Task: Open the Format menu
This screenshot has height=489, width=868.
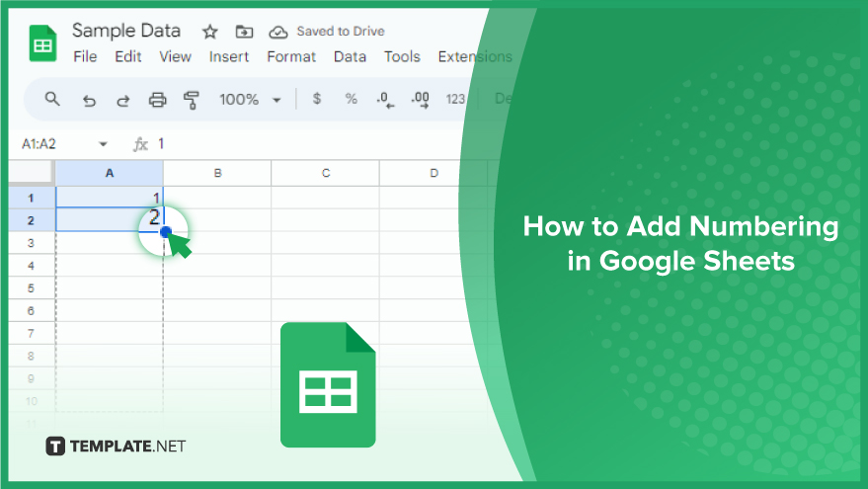Action: click(291, 56)
